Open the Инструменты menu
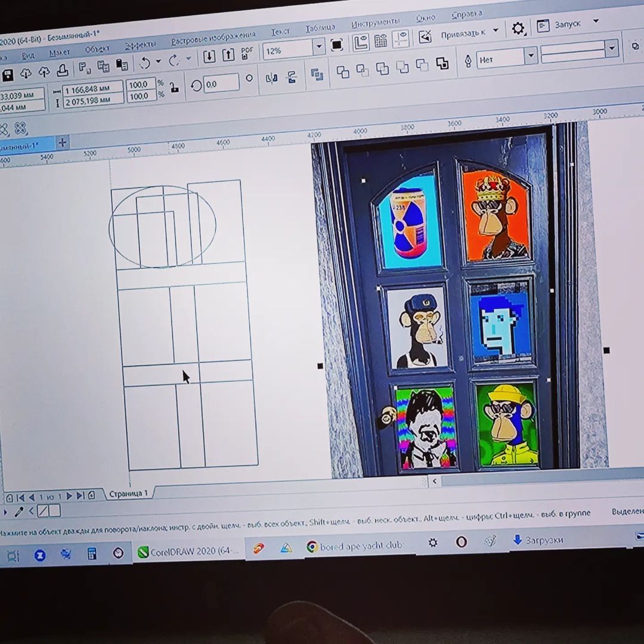 375,23
